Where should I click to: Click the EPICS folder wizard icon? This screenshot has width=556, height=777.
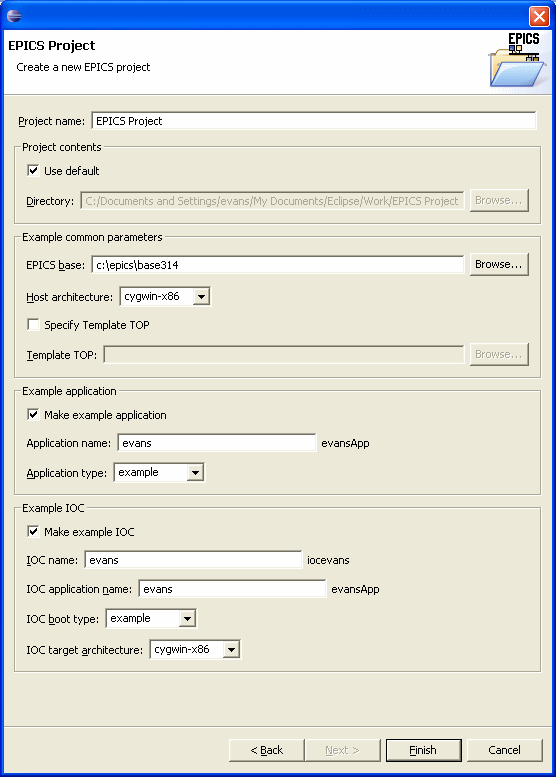tap(517, 61)
